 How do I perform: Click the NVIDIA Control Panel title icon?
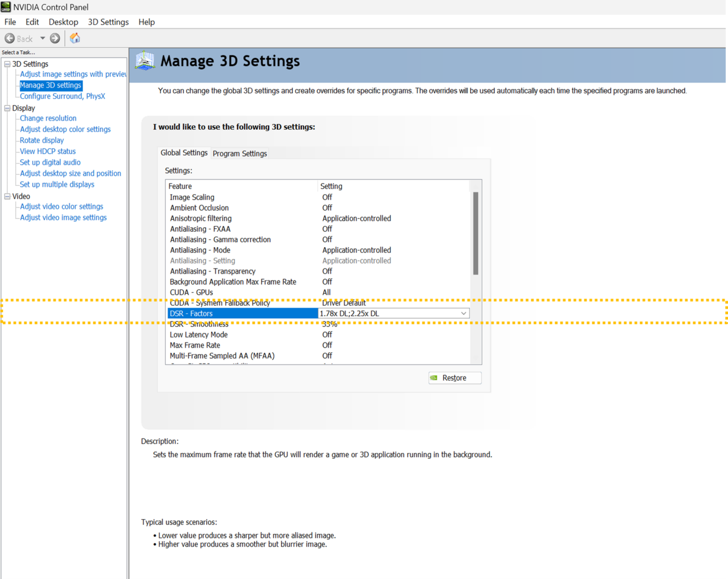point(6,7)
